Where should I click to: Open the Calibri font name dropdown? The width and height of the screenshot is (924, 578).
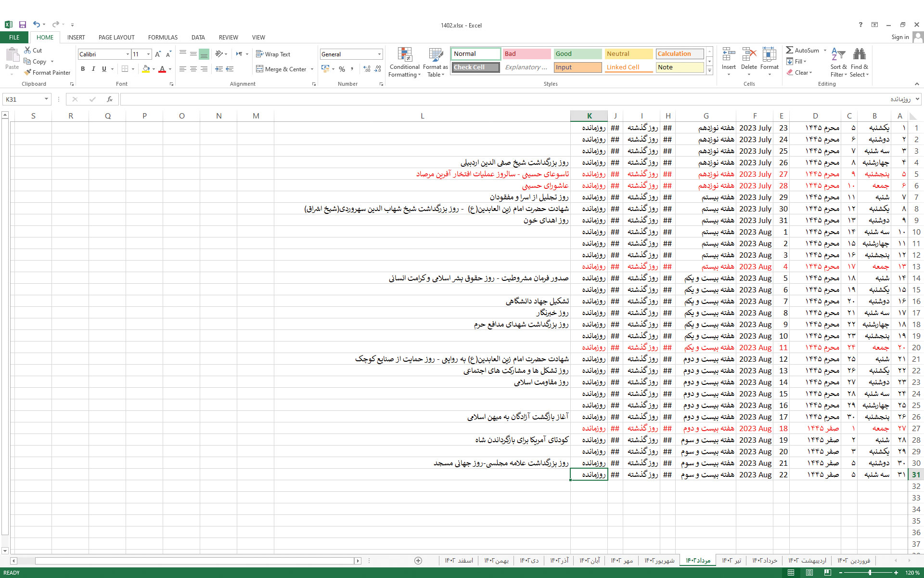[x=128, y=54]
